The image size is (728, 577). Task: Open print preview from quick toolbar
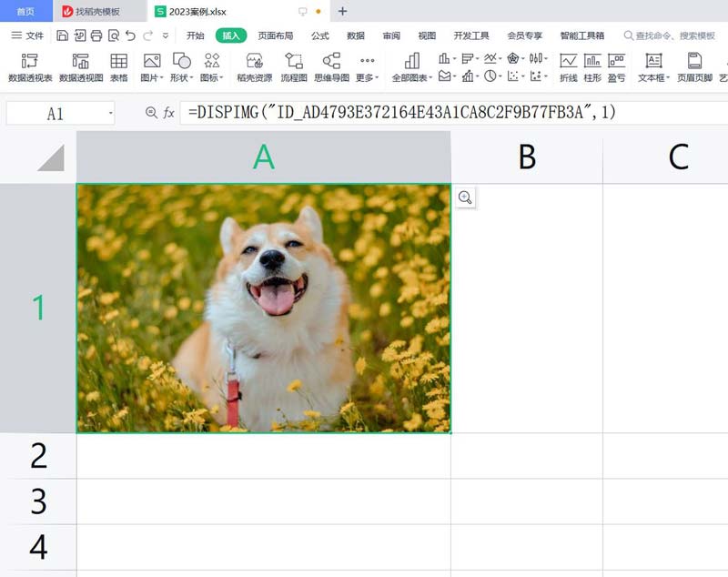(x=113, y=35)
